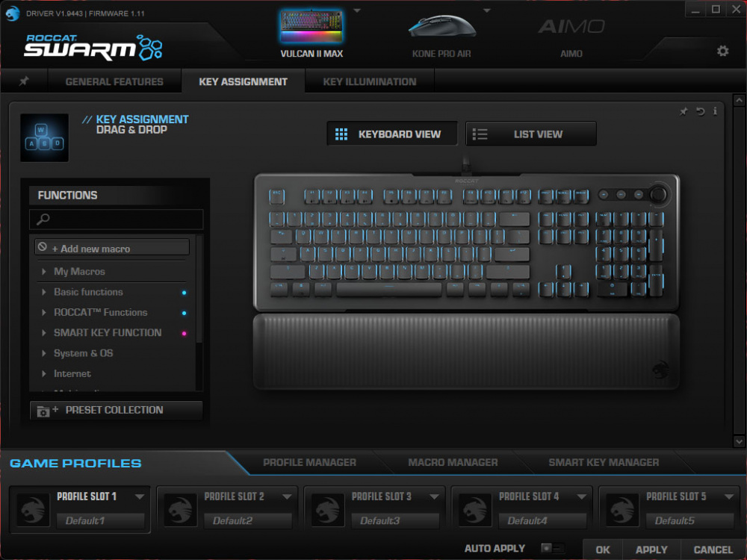Select the Default5 profile name
Viewport: 747px width, 560px height.
690,520
